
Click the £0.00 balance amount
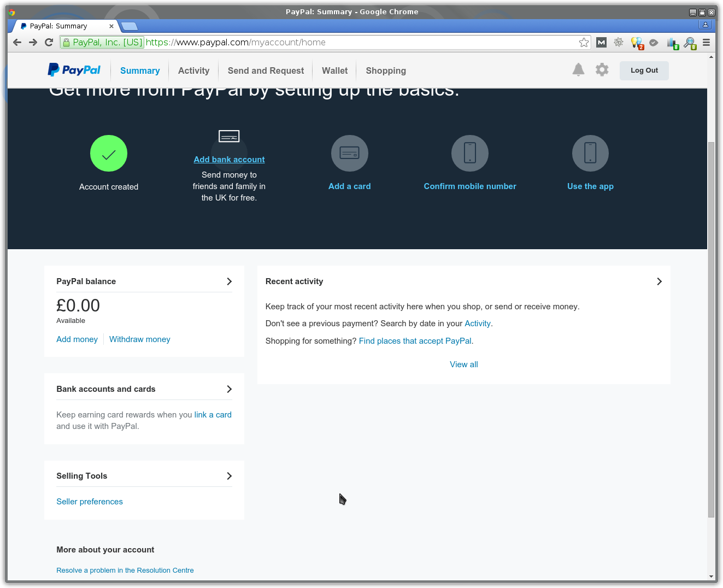pyautogui.click(x=78, y=305)
